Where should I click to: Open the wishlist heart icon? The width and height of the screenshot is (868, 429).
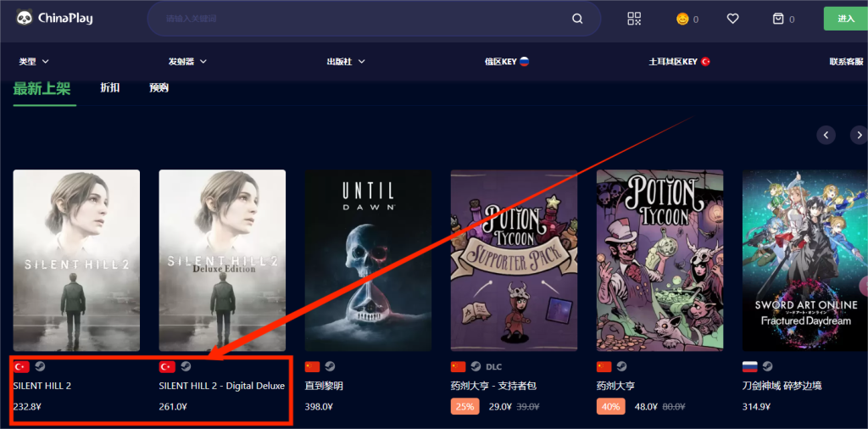(x=732, y=19)
